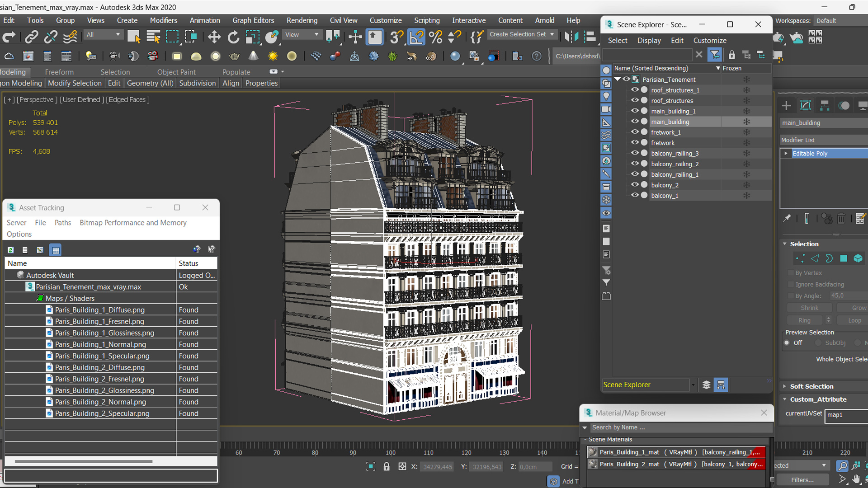Select the Off preview selection radio

coord(787,343)
